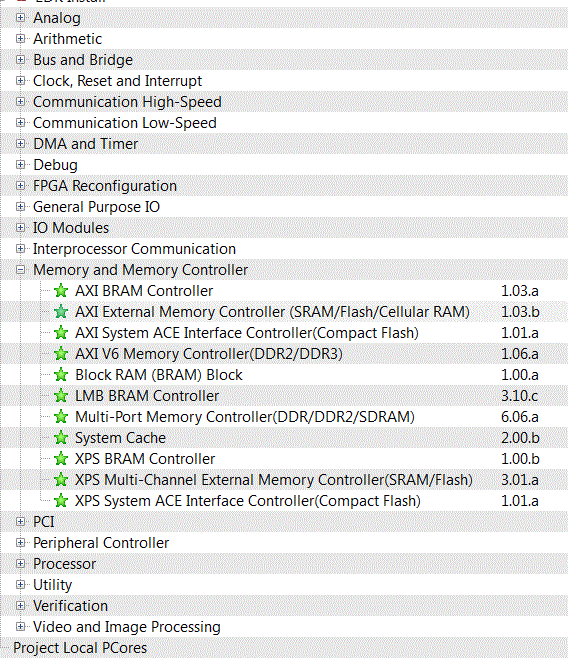Click version 1.00.a of Block RAM Block
Viewport: 568px width, 665px height.
click(520, 375)
